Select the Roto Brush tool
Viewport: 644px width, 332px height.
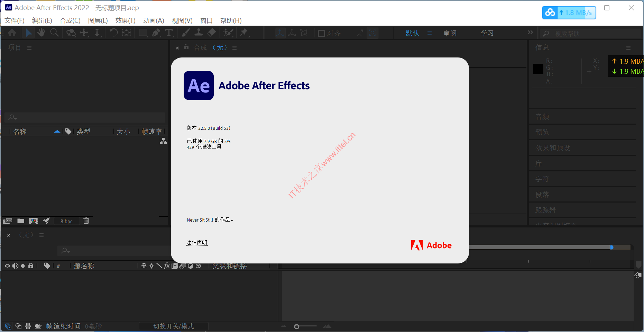tap(228, 33)
